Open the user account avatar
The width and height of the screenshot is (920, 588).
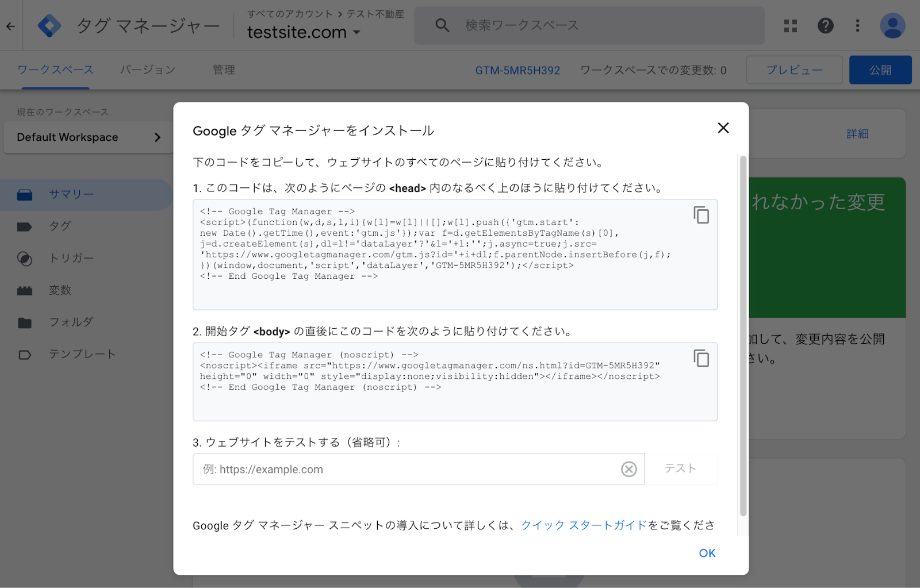point(892,26)
